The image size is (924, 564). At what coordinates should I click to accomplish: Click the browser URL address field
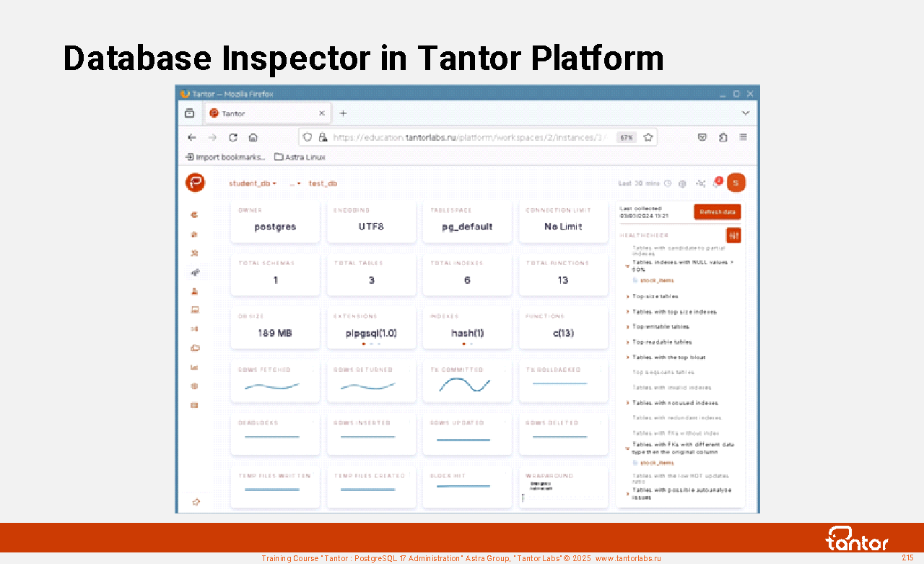click(469, 137)
